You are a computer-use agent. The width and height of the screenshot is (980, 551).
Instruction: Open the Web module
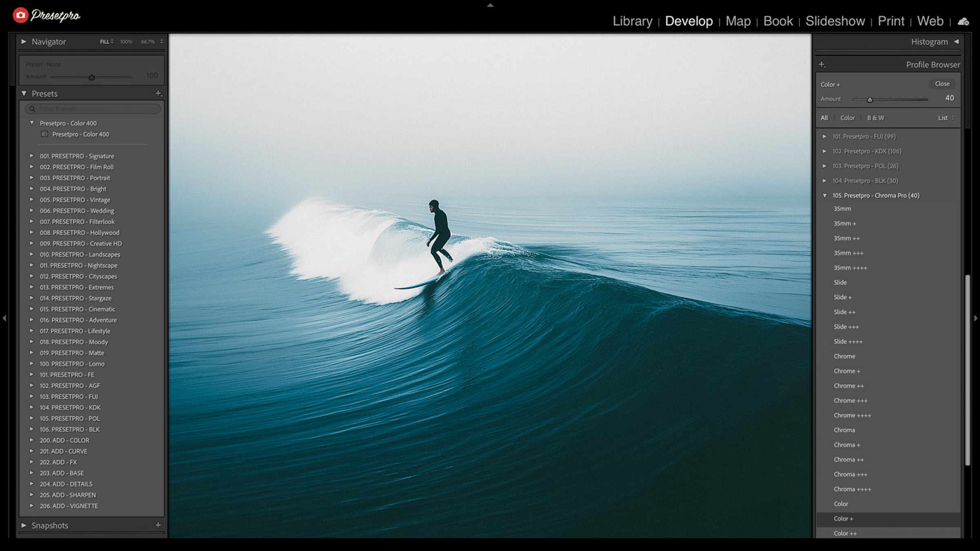click(930, 21)
